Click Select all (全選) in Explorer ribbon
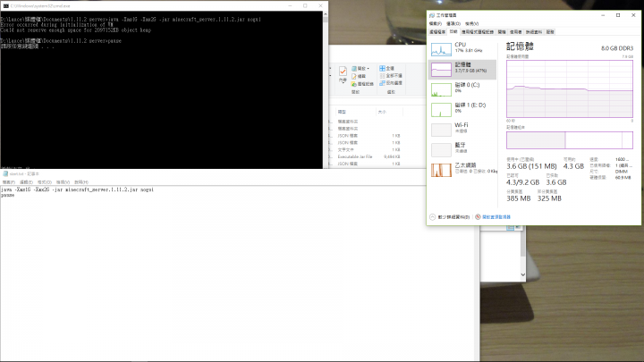 point(387,68)
